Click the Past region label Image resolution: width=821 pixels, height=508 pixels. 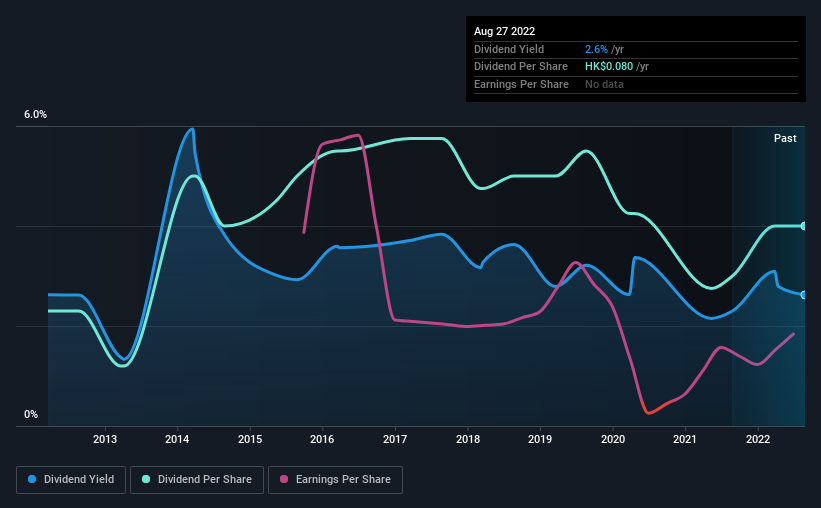pyautogui.click(x=785, y=138)
